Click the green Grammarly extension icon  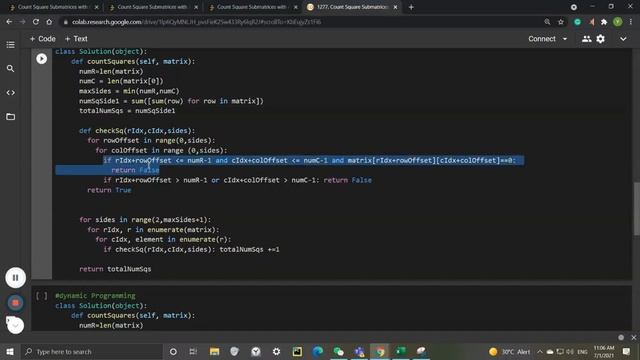[577, 22]
